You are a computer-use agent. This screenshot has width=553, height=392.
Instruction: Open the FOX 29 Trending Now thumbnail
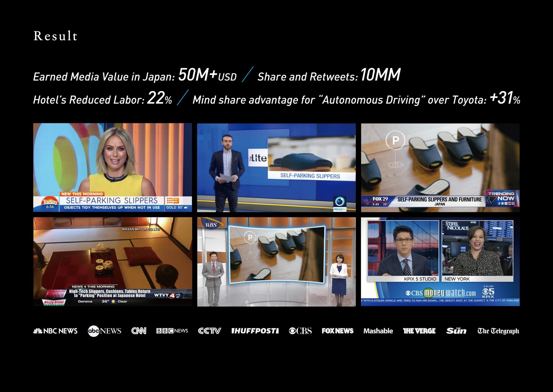coord(440,168)
